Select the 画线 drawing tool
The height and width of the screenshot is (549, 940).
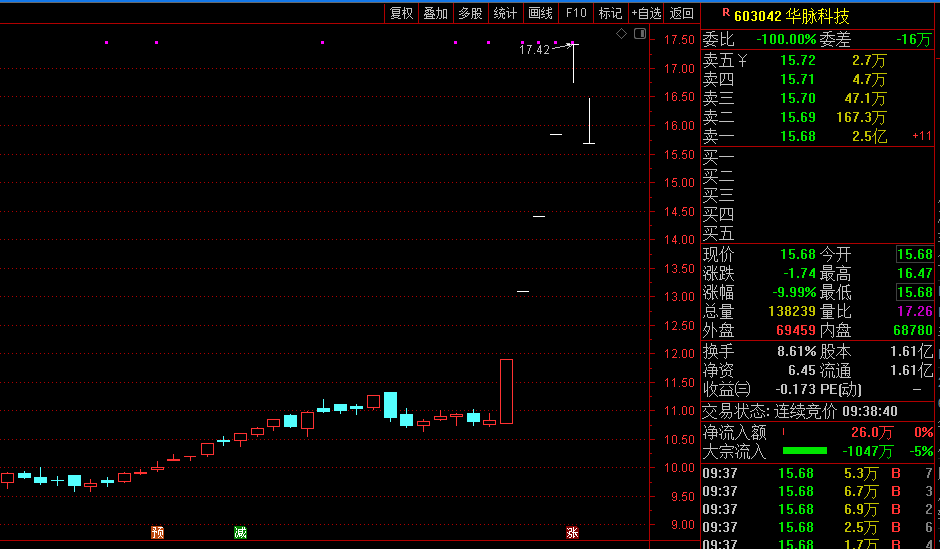point(541,13)
